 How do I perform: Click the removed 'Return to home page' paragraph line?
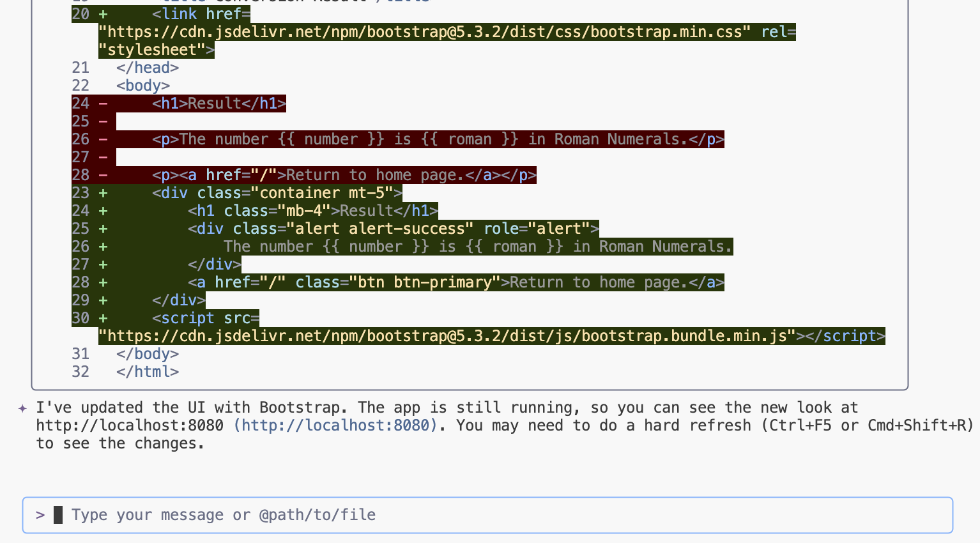coord(344,175)
